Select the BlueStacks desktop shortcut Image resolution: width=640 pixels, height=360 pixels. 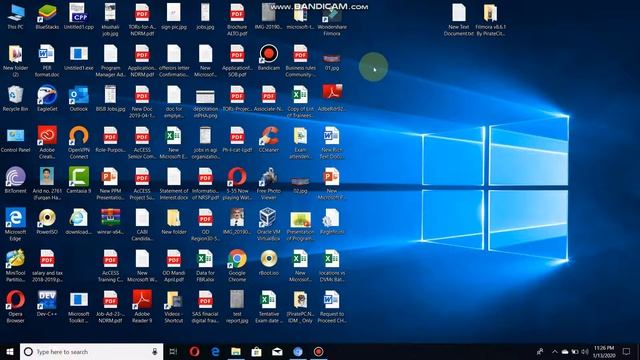pos(47,17)
